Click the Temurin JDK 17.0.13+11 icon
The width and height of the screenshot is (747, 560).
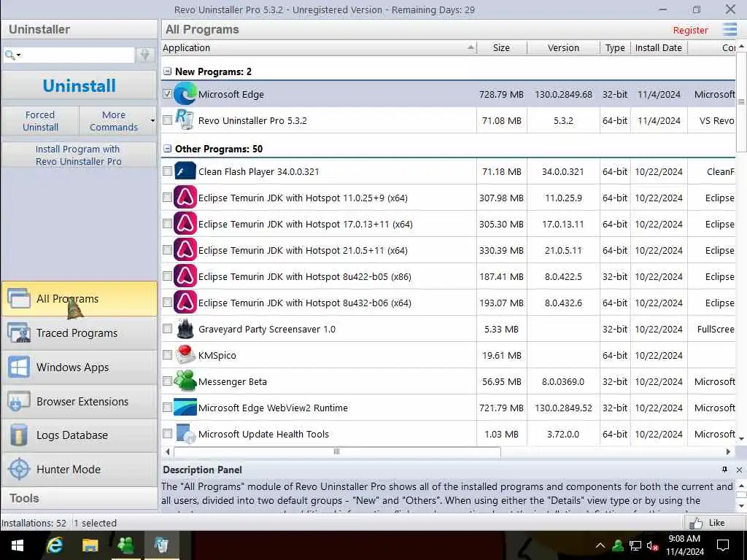tap(185, 224)
